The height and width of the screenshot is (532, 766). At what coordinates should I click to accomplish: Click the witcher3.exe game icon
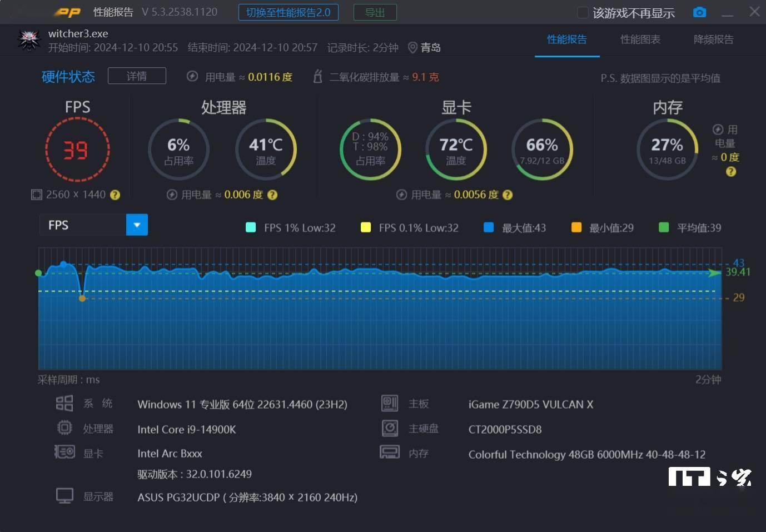click(x=29, y=40)
